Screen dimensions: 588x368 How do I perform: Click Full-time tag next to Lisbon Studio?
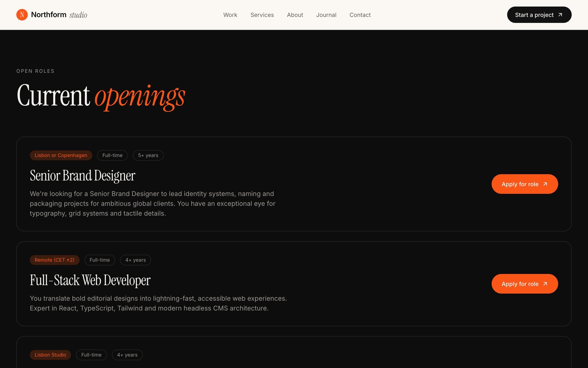(91, 355)
